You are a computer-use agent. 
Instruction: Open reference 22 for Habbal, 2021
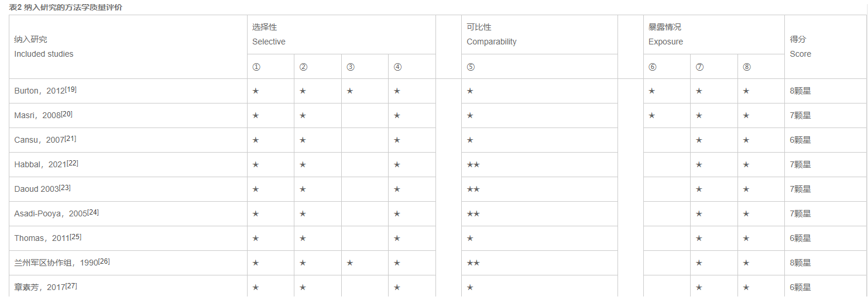(72, 163)
